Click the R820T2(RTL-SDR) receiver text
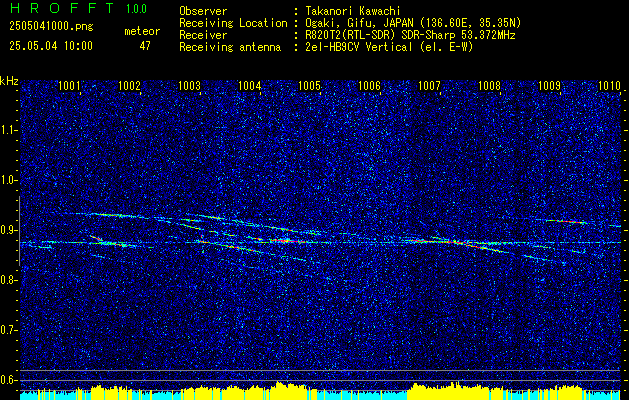Image resolution: width=629 pixels, height=400 pixels. pos(410,35)
